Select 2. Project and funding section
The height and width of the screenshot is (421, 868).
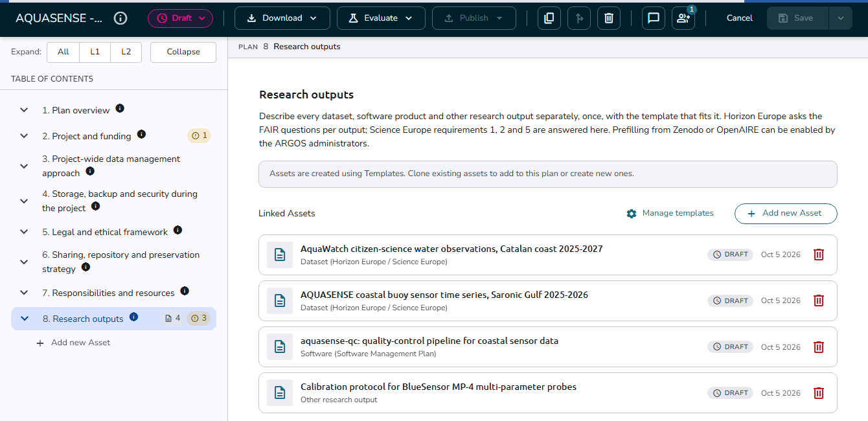87,136
